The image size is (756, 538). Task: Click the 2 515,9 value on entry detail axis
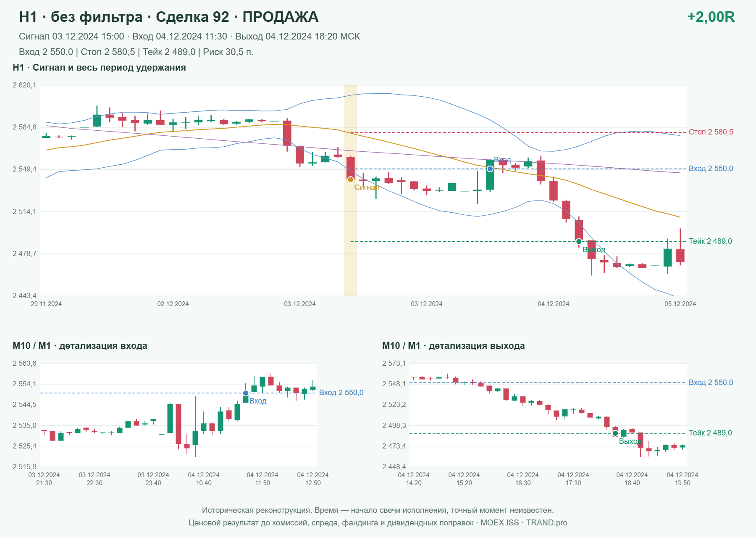click(x=24, y=467)
